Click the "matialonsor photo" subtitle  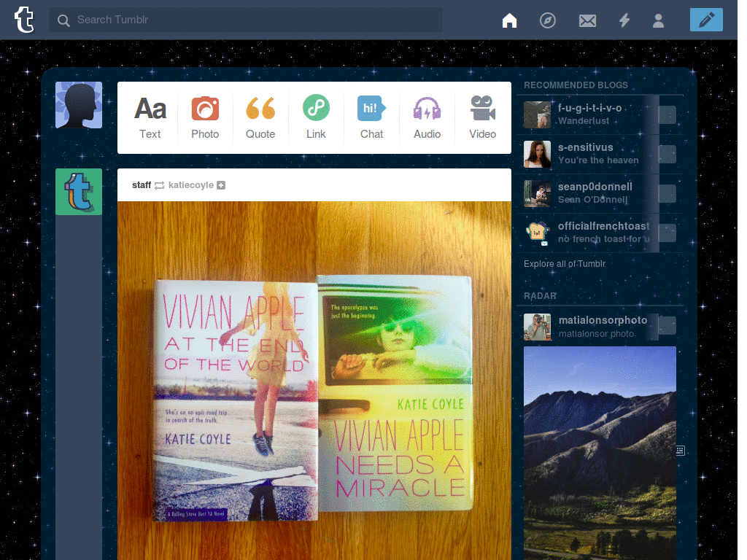[596, 334]
